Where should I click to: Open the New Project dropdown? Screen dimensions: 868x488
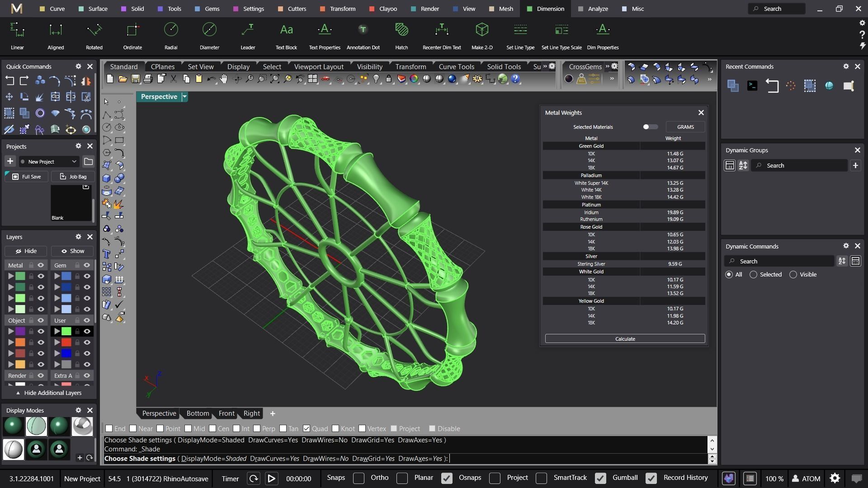(x=49, y=162)
